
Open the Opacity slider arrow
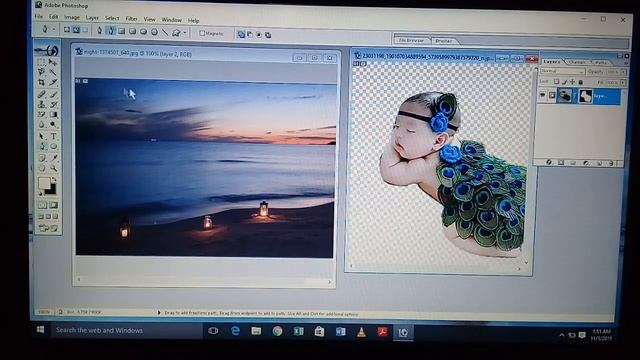(x=623, y=72)
